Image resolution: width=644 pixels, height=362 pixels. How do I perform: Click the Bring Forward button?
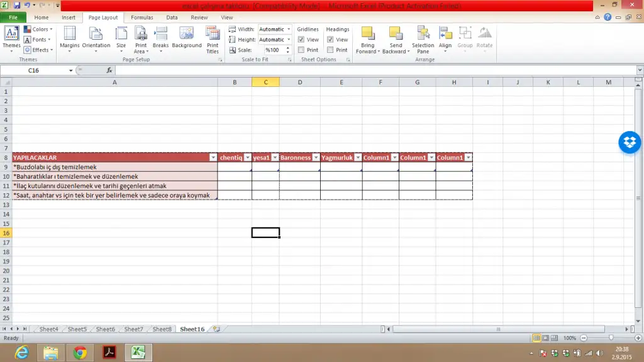367,39
